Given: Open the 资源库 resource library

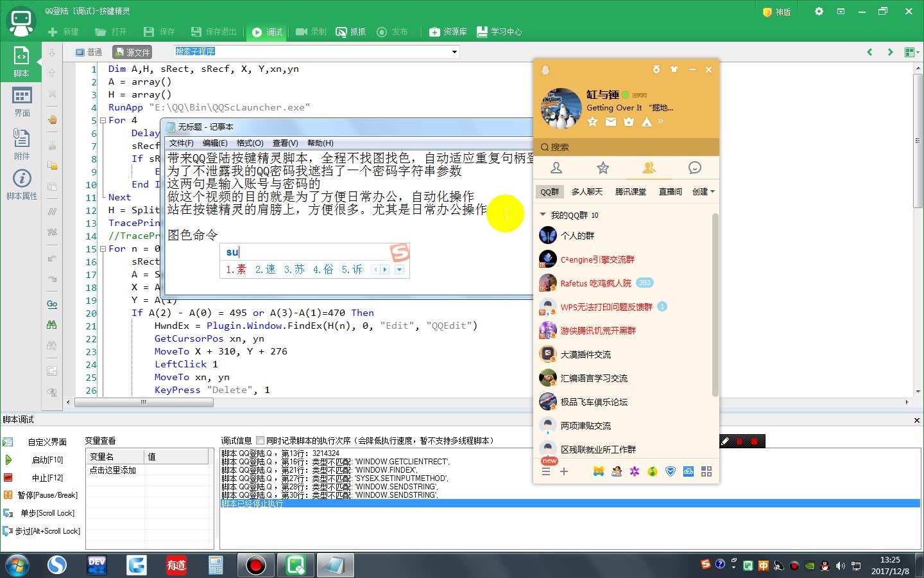Looking at the screenshot, I should pos(448,31).
